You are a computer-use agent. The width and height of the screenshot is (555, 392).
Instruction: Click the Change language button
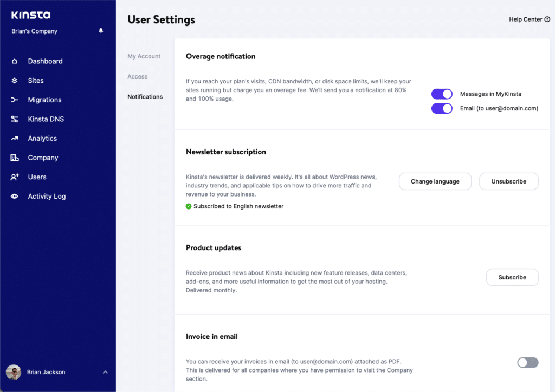[435, 181]
